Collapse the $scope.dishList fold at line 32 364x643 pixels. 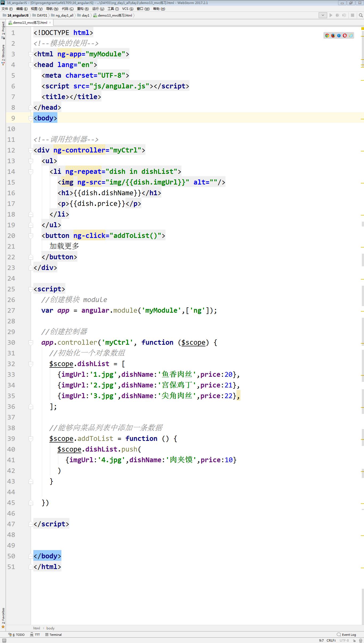pyautogui.click(x=31, y=364)
